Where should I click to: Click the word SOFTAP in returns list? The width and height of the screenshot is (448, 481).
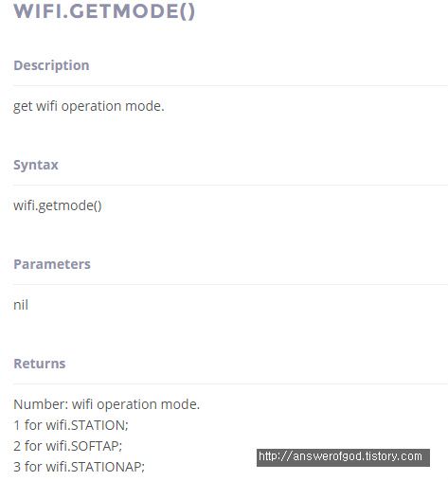[95, 446]
